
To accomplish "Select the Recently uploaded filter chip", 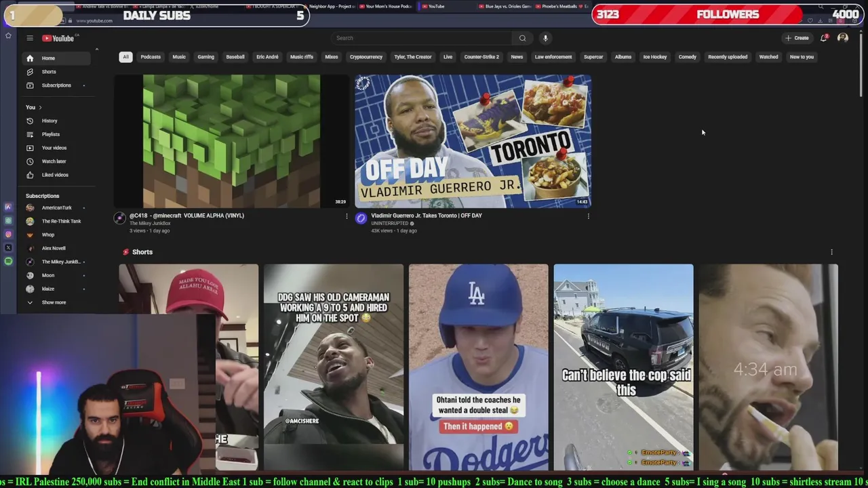I will pyautogui.click(x=728, y=57).
